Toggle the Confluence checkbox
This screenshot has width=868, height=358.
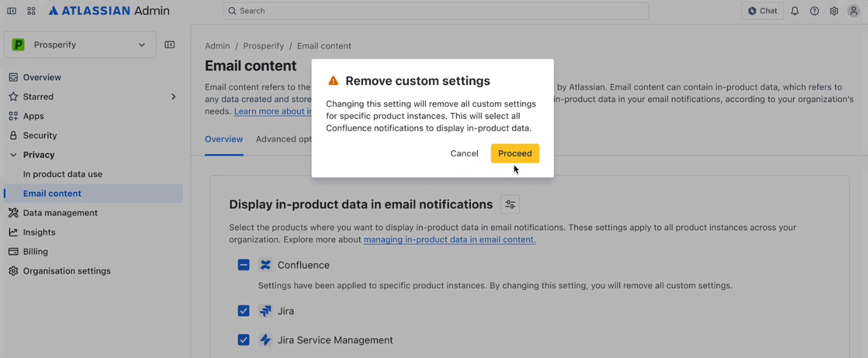tap(243, 265)
